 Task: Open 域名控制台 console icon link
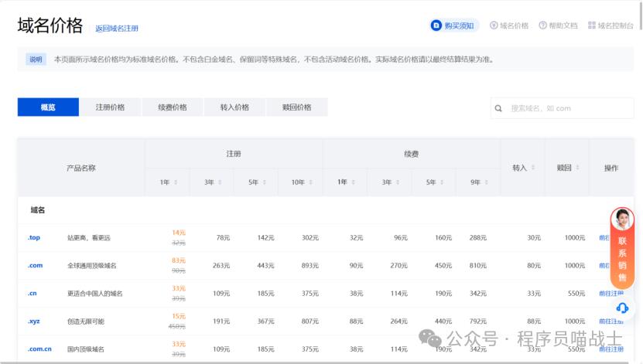coord(592,26)
